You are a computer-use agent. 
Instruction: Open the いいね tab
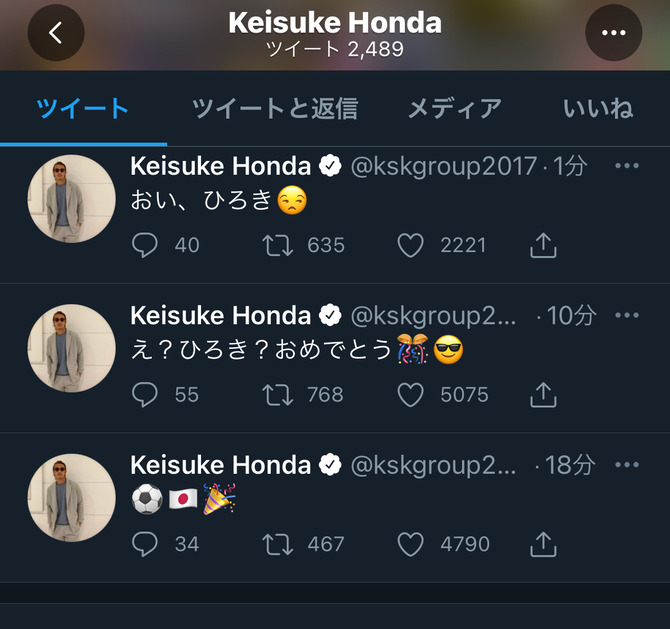[x=599, y=109]
